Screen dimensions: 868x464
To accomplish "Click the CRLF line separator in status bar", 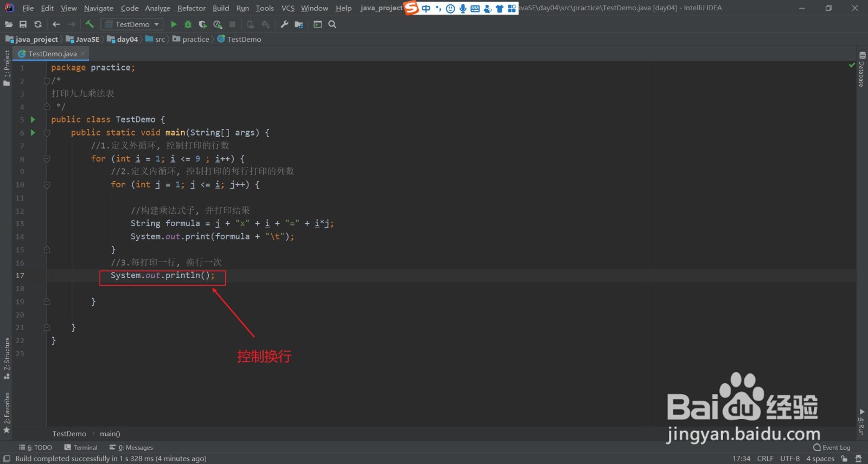I will click(x=765, y=459).
